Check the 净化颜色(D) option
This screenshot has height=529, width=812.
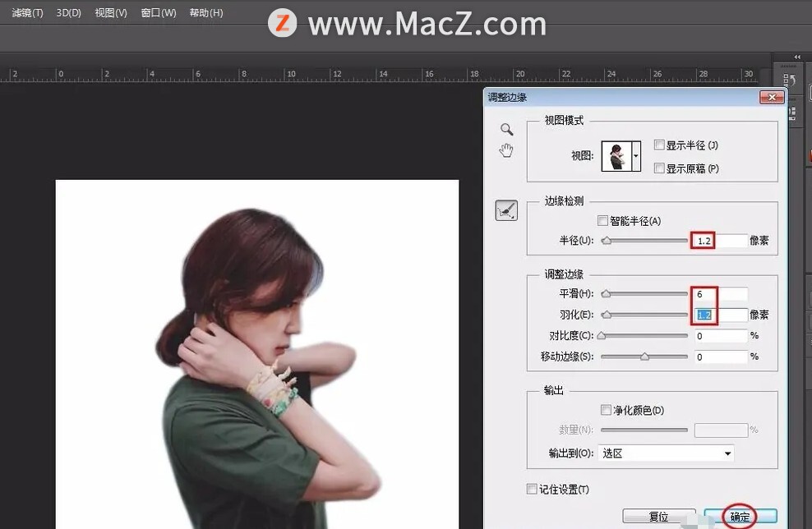606,410
